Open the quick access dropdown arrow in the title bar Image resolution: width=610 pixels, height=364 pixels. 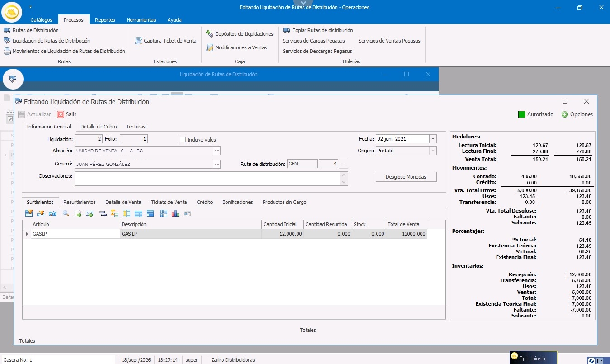pyautogui.click(x=30, y=7)
